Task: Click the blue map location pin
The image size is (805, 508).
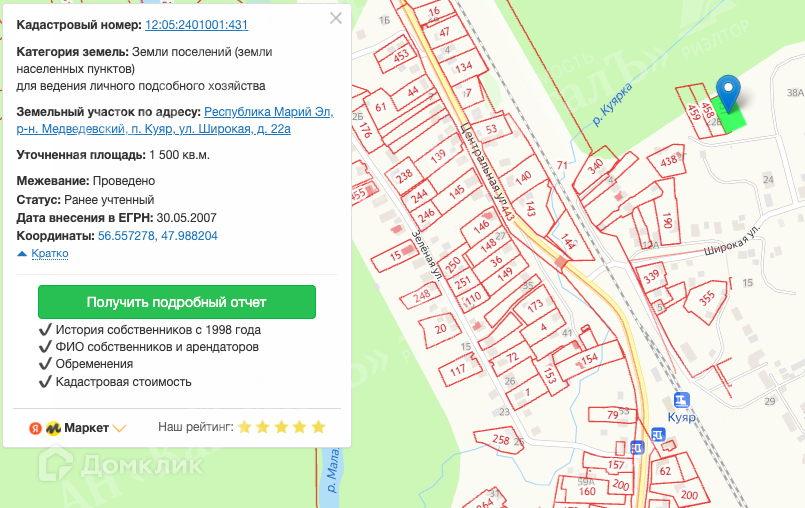Action: [728, 93]
